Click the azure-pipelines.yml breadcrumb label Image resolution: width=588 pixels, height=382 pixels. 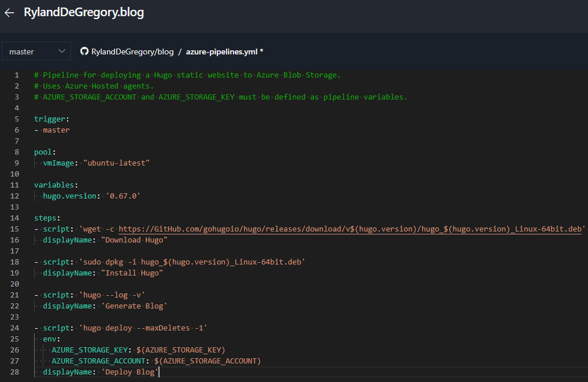tap(222, 52)
